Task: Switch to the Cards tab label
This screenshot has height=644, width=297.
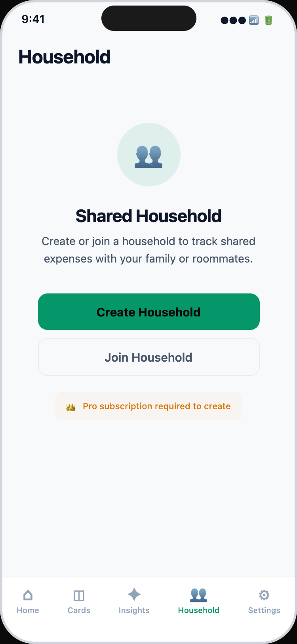Action: tap(79, 610)
